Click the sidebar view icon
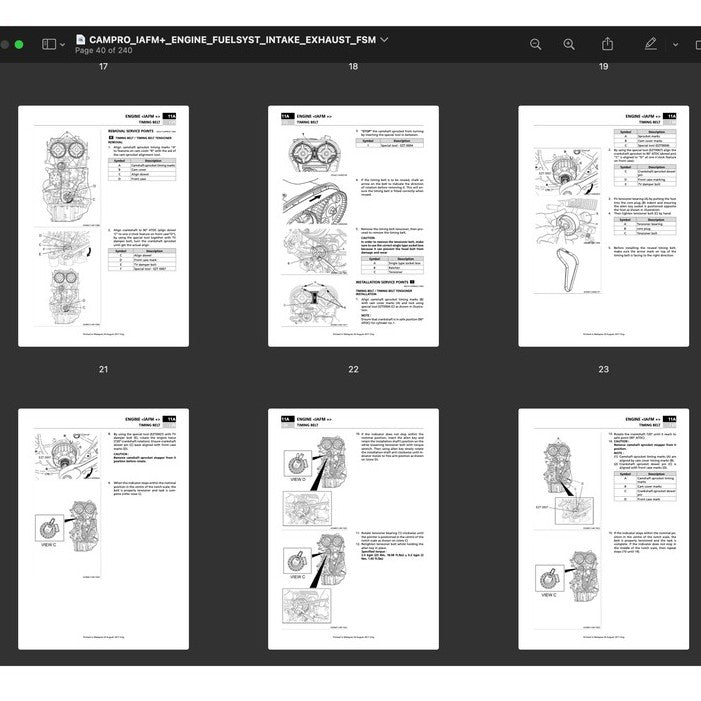701x701 pixels. pyautogui.click(x=48, y=44)
